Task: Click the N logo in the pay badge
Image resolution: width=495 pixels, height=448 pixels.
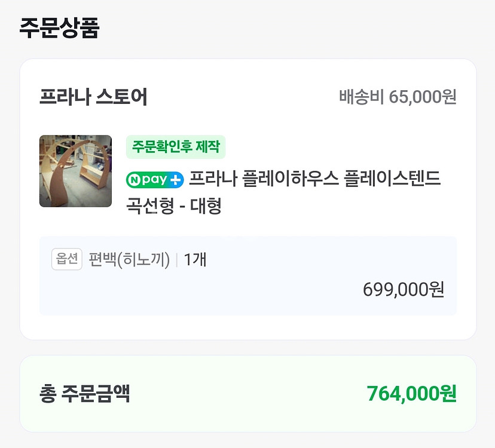Action: [135, 180]
